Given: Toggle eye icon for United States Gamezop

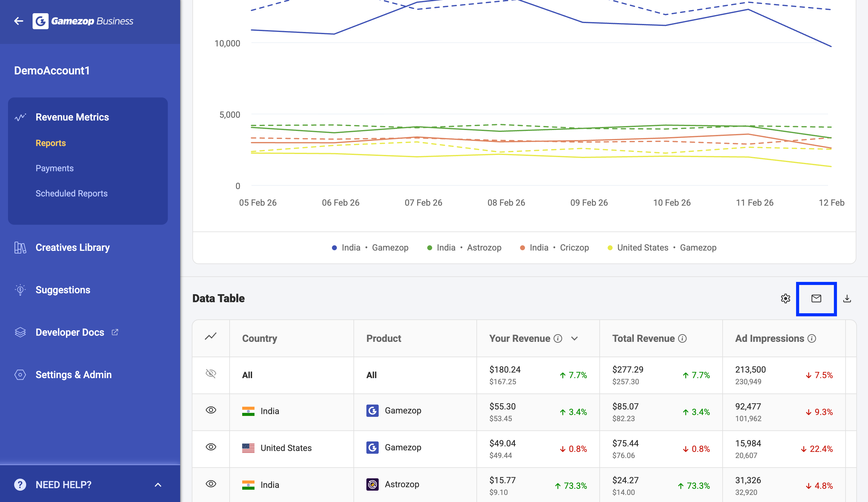Looking at the screenshot, I should click(x=211, y=447).
